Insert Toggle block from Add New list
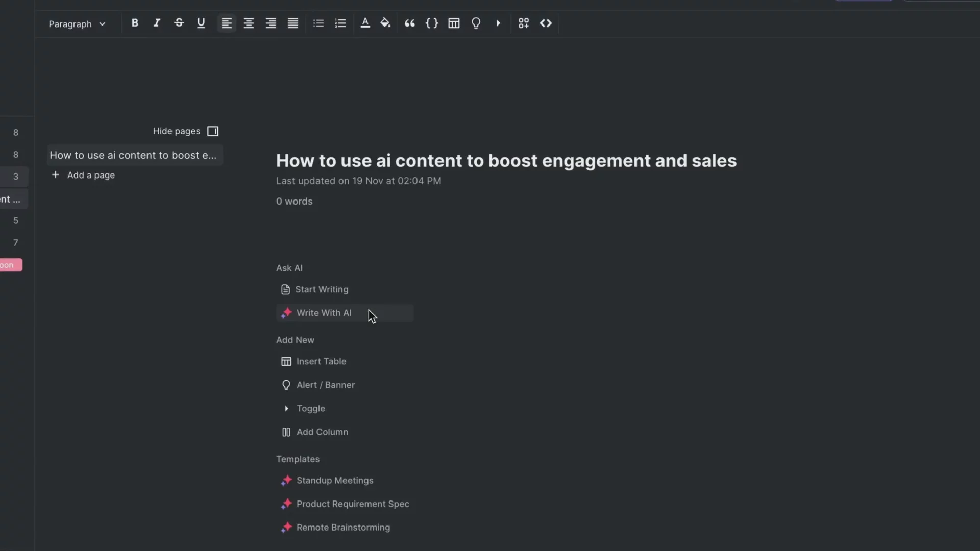This screenshot has width=980, height=551. 310,408
